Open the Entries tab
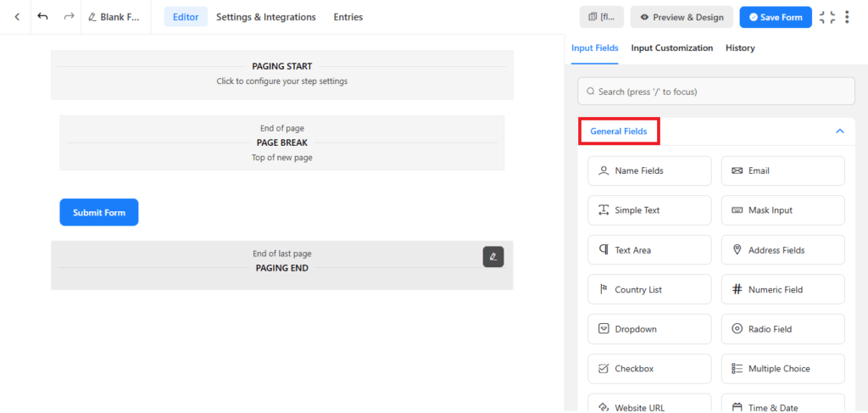This screenshot has height=413, width=868. point(348,17)
